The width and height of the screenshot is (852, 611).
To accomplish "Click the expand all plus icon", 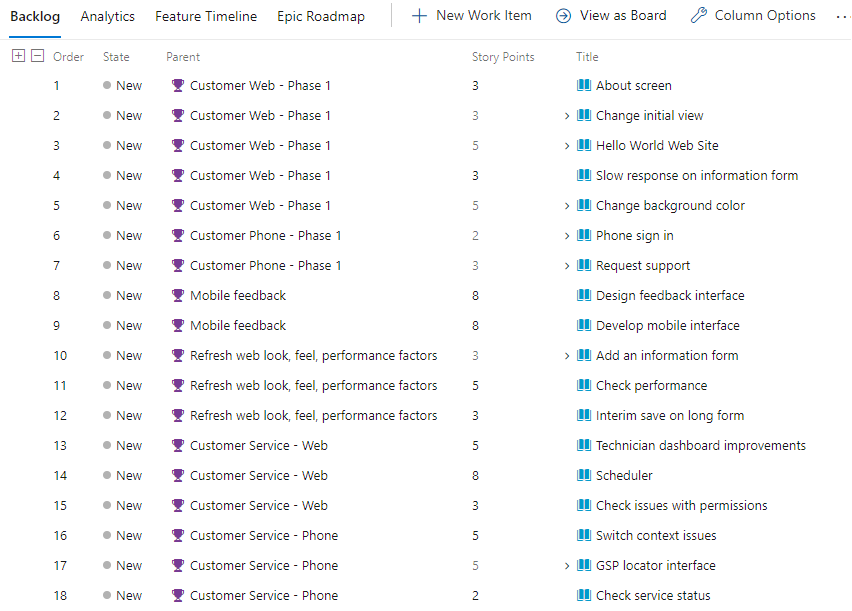I will pyautogui.click(x=18, y=55).
